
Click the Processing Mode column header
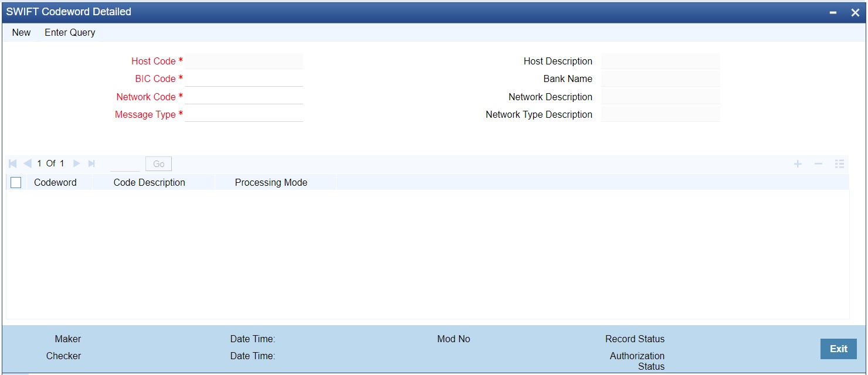click(271, 183)
